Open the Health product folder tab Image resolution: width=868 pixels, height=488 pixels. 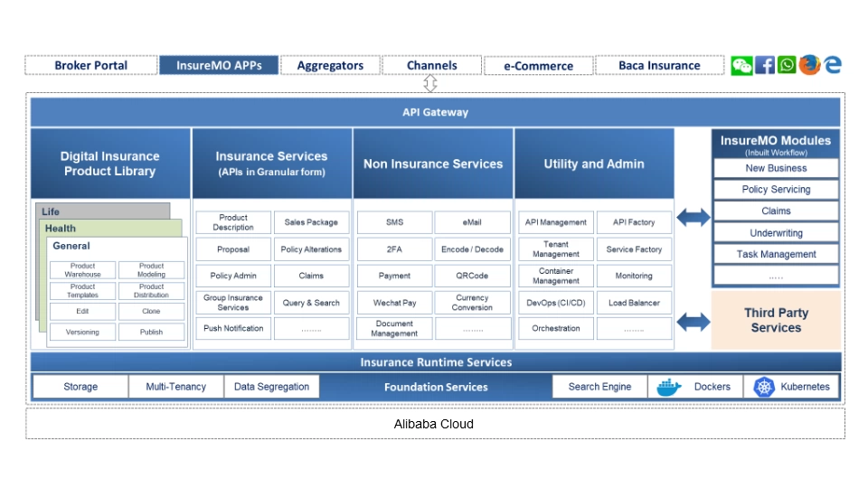pos(110,228)
